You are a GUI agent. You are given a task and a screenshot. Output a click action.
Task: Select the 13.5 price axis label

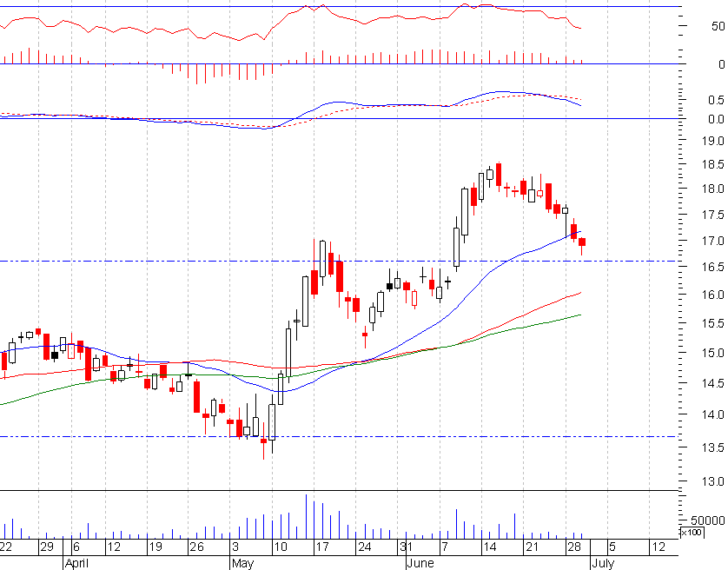click(x=713, y=447)
